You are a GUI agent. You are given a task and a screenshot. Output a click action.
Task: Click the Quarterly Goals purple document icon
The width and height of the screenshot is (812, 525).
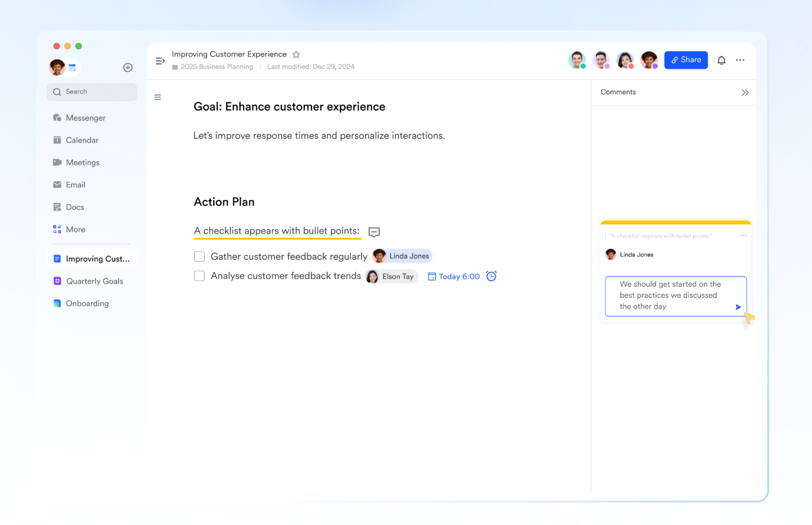(x=57, y=281)
